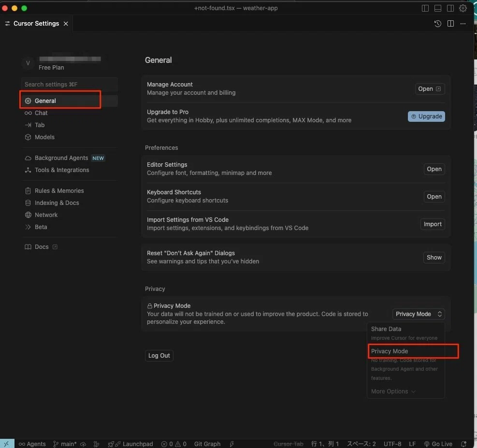Toggle the secondary sidebar layout icon
The height and width of the screenshot is (448, 477).
click(450, 8)
